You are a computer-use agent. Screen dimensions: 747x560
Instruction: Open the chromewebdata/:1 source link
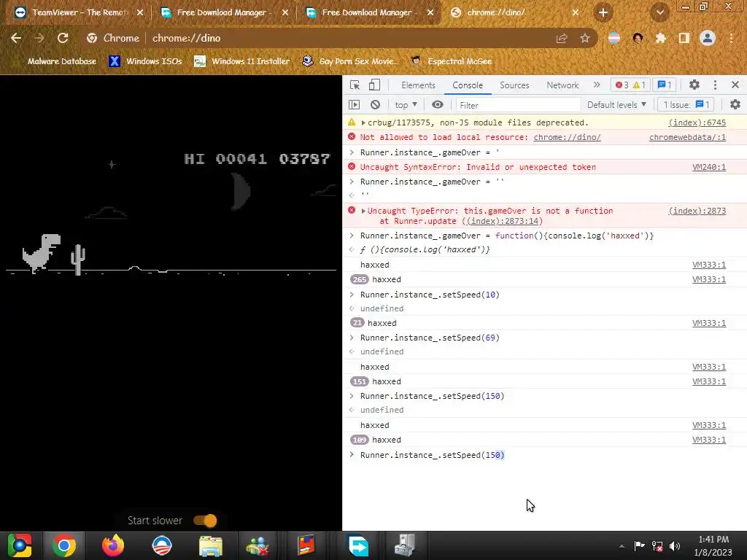click(x=687, y=137)
